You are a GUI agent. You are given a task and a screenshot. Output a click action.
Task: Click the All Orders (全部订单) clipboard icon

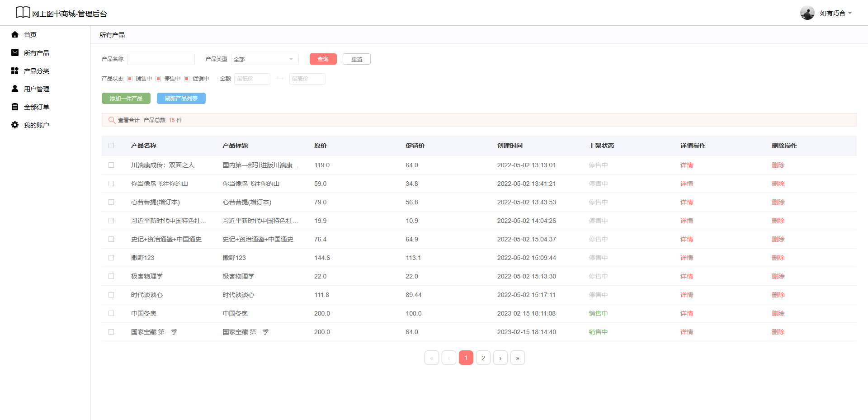[x=15, y=107]
